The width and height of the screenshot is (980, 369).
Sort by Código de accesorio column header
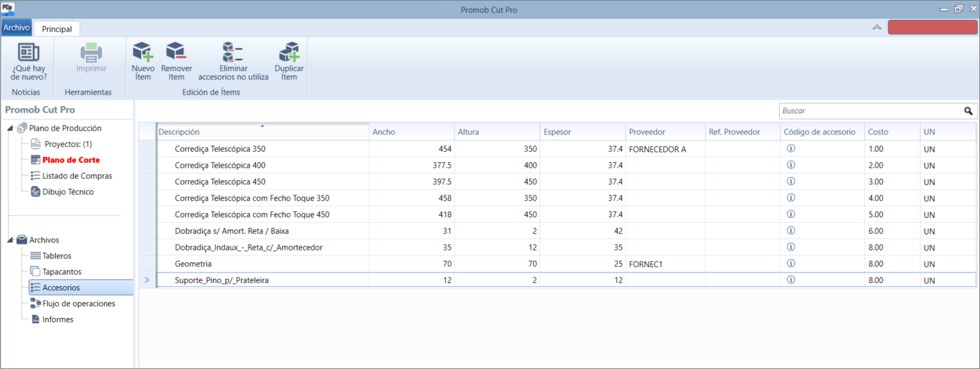[823, 132]
